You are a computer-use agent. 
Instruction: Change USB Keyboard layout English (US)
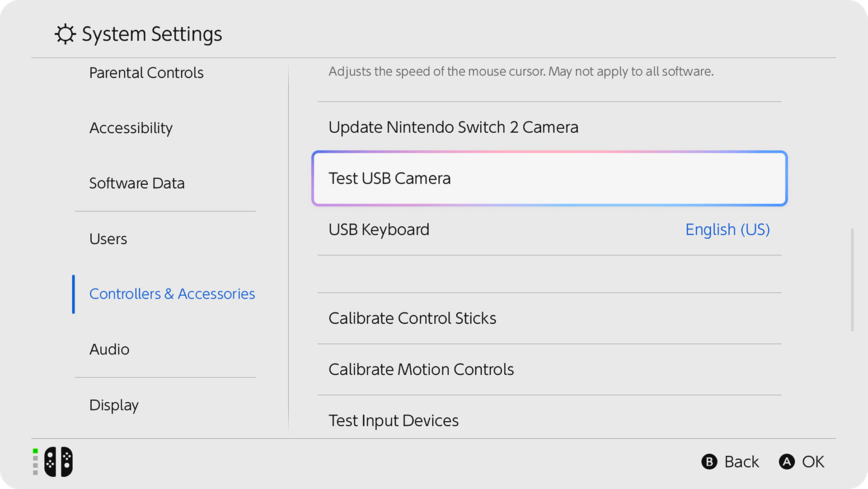click(727, 230)
